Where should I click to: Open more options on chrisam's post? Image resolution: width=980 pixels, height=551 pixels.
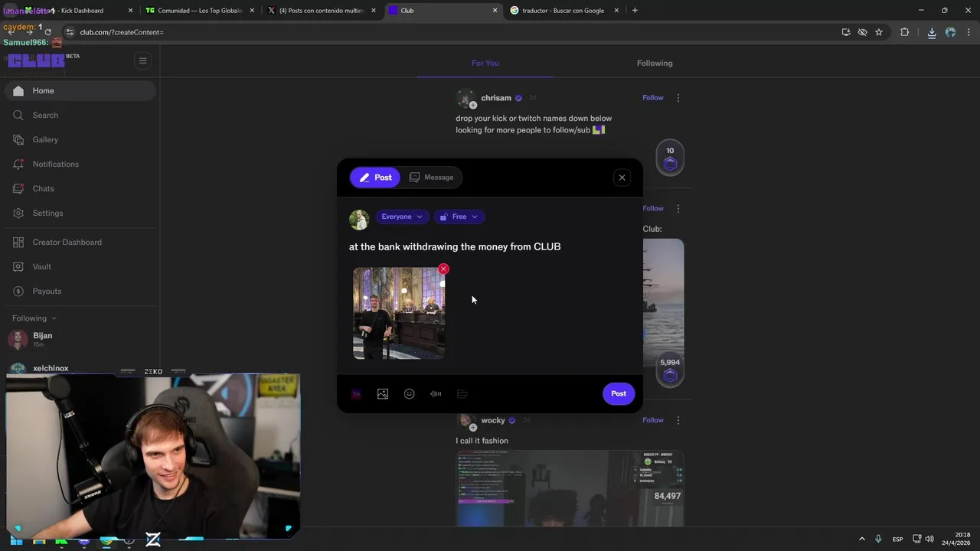tap(678, 98)
